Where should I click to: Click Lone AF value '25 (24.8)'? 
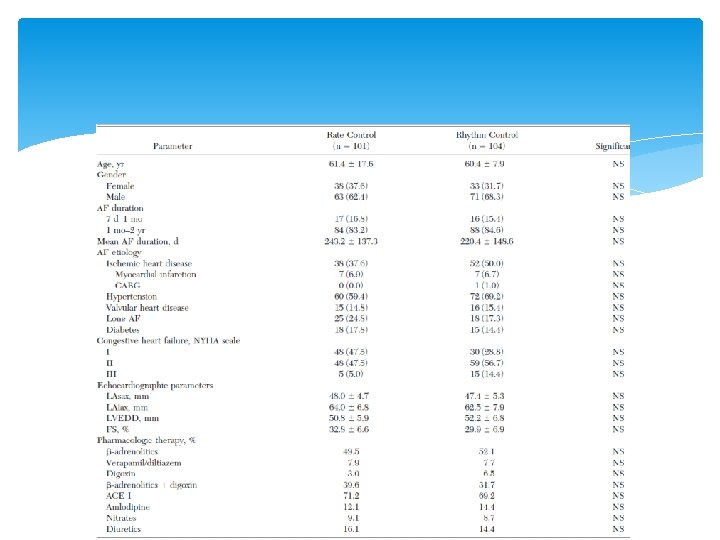point(351,319)
